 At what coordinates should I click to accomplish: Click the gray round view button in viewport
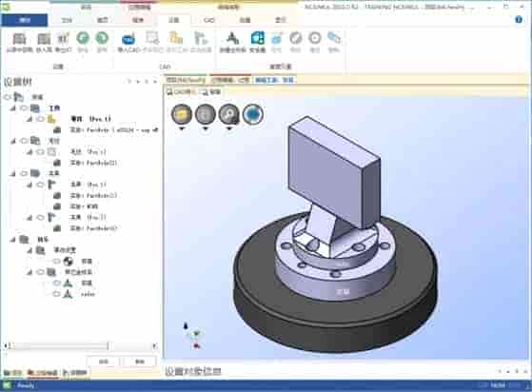206,114
